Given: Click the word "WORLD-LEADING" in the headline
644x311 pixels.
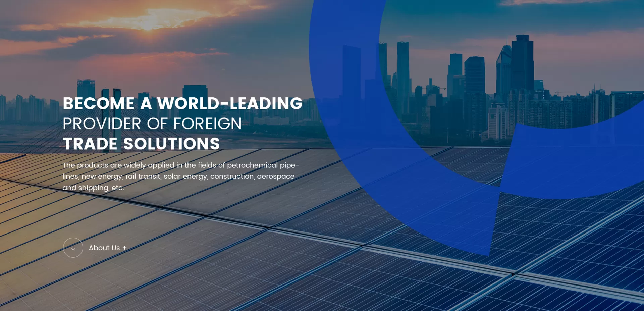Looking at the screenshot, I should pos(230,104).
